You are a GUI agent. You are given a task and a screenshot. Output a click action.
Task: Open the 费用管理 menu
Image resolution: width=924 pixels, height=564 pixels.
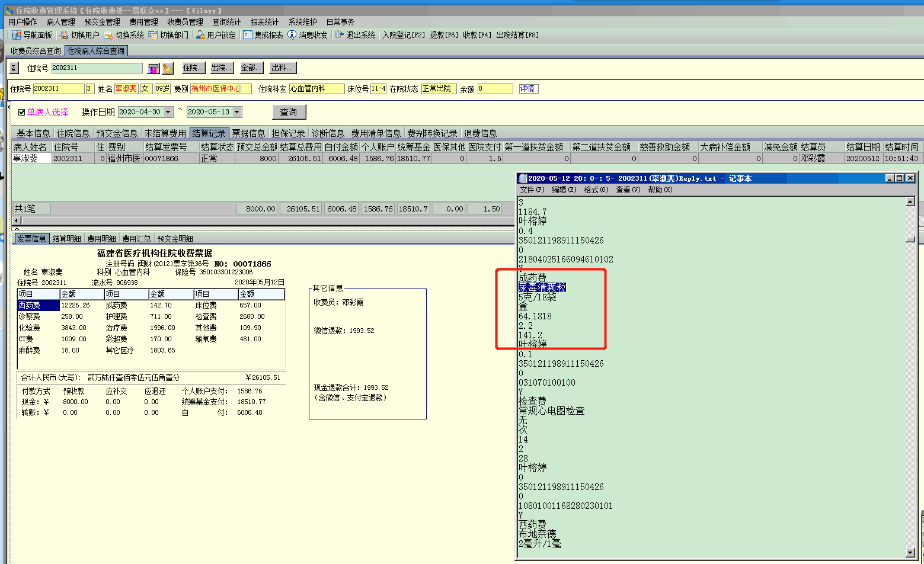(x=144, y=22)
